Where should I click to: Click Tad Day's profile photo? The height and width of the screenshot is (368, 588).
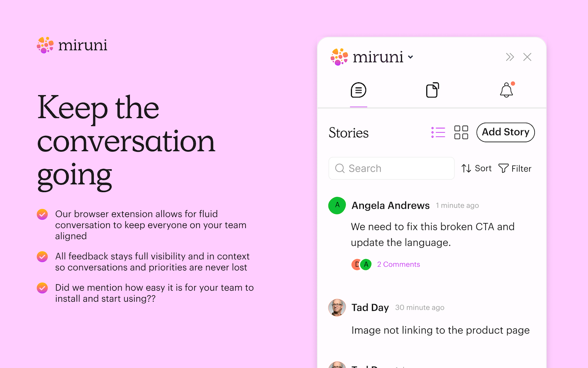337,308
